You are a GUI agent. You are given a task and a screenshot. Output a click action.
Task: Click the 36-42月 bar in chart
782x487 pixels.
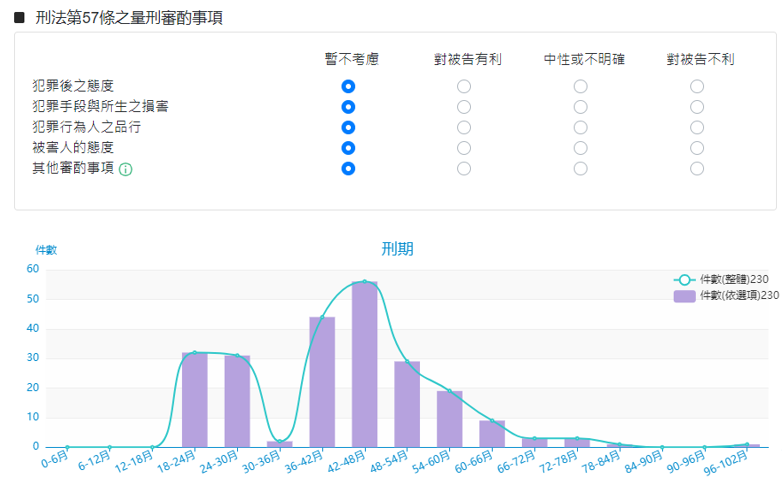(322, 382)
